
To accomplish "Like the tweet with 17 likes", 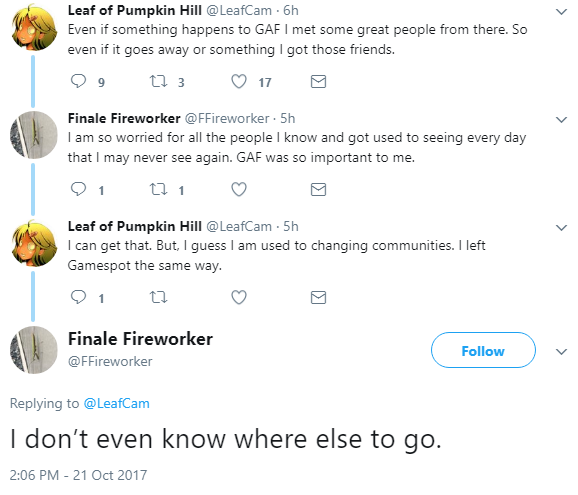I will (x=239, y=81).
